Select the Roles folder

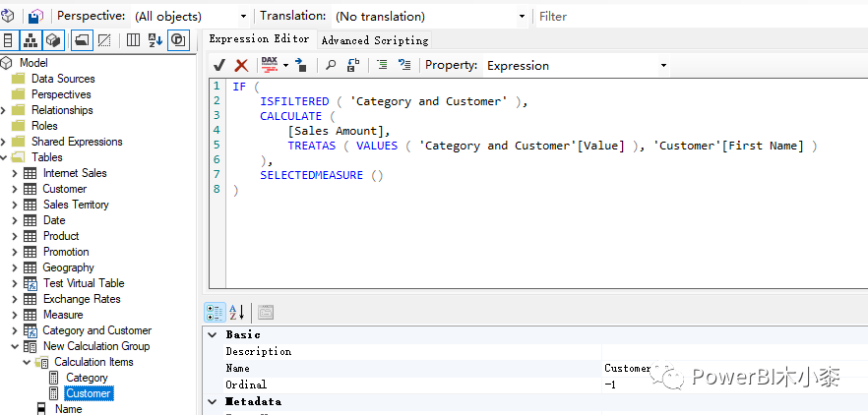point(44,126)
